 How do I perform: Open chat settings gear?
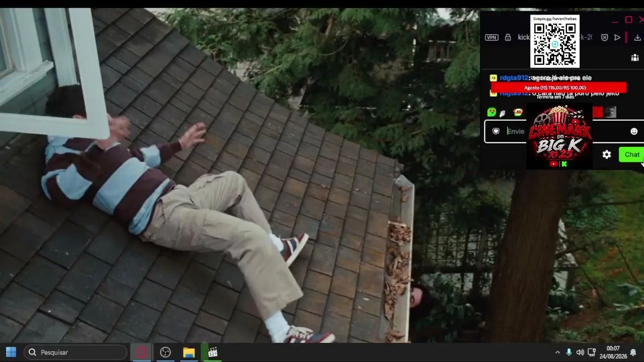(x=607, y=155)
